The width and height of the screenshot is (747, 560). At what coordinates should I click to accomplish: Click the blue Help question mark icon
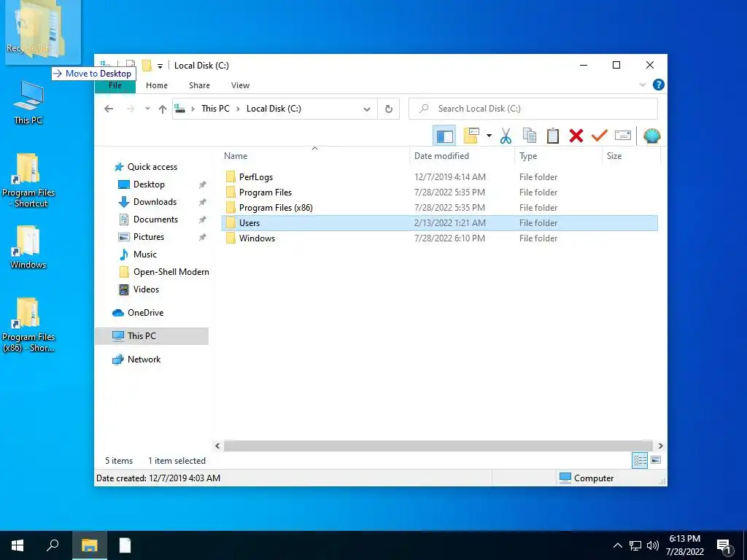659,85
